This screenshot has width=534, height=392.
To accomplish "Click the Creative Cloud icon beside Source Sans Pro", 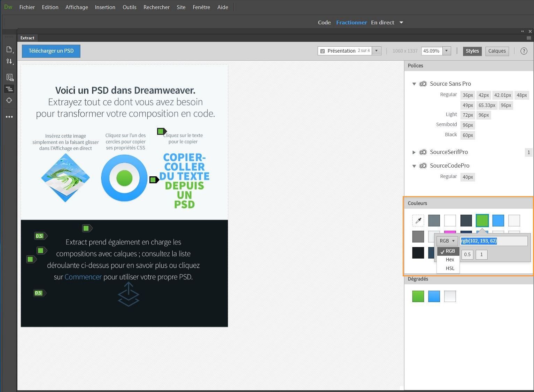I will tap(423, 84).
